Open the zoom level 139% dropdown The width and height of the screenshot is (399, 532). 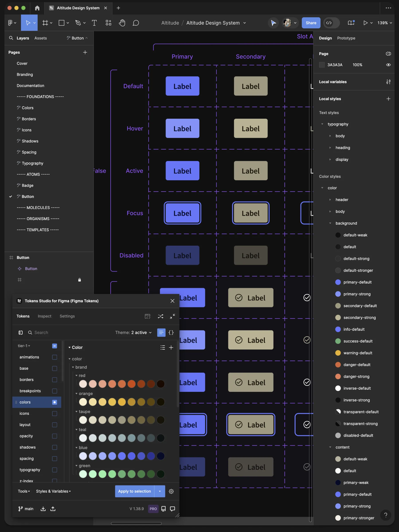tap(385, 23)
